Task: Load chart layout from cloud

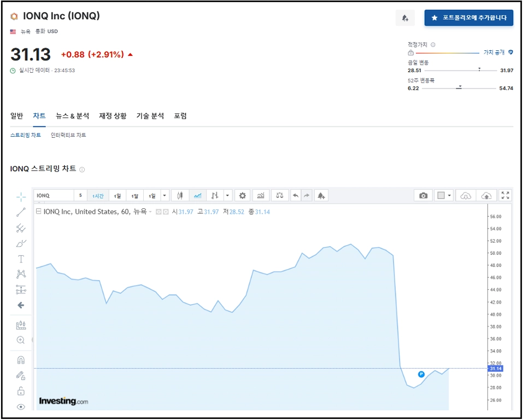Action: tap(466, 196)
